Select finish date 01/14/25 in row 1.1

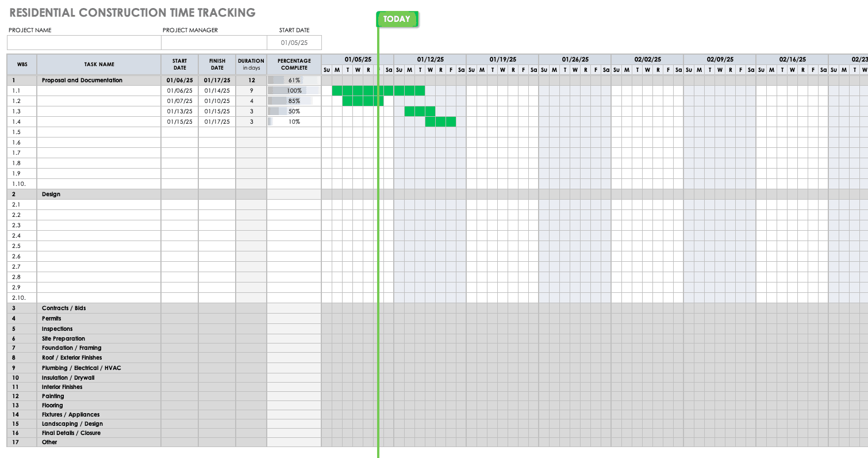point(217,91)
